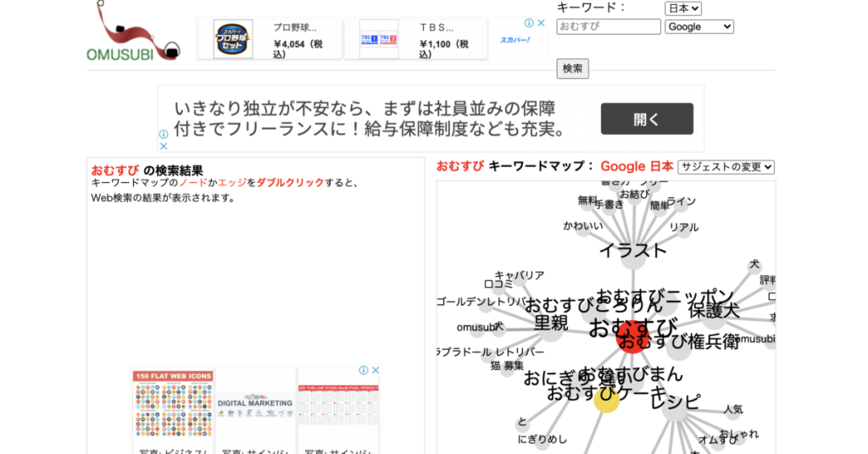Viewport: 868px width, 454px height.
Task: Open the スカパー! brand link
Action: click(515, 40)
